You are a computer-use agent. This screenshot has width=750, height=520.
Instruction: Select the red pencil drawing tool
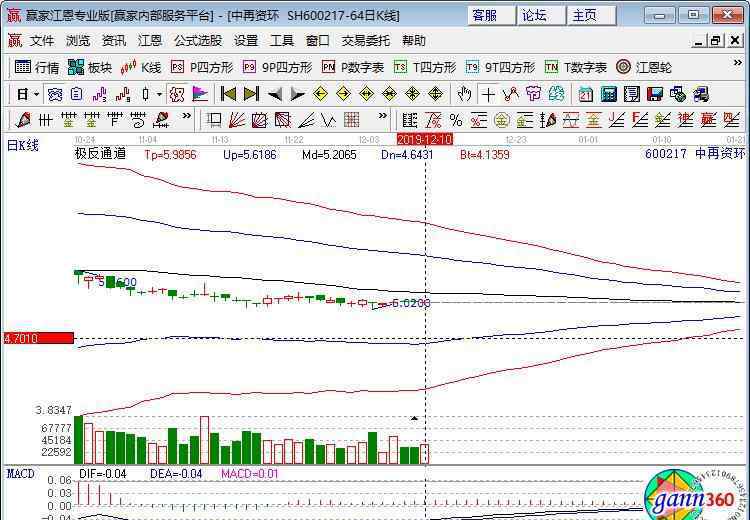(x=22, y=120)
